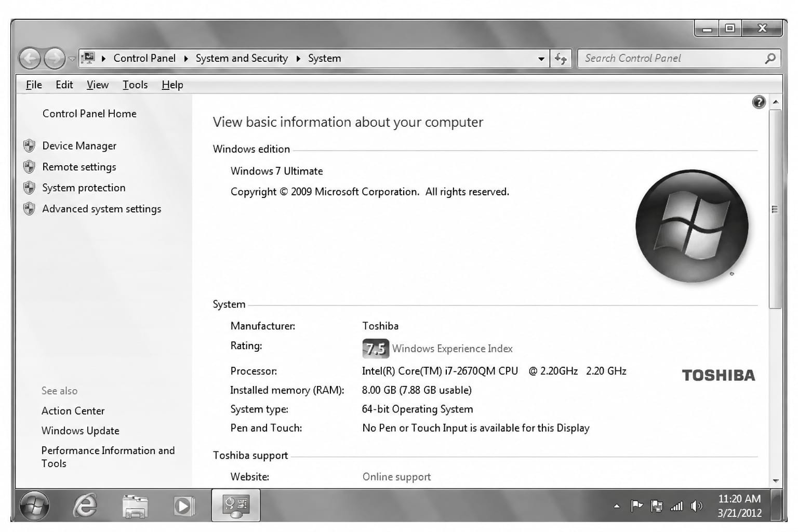Click the Online support website link
The height and width of the screenshot is (532, 798).
pyautogui.click(x=396, y=477)
